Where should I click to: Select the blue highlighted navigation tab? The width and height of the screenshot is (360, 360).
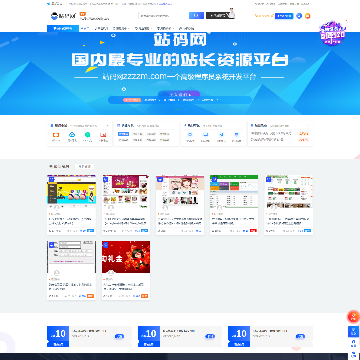63,29
